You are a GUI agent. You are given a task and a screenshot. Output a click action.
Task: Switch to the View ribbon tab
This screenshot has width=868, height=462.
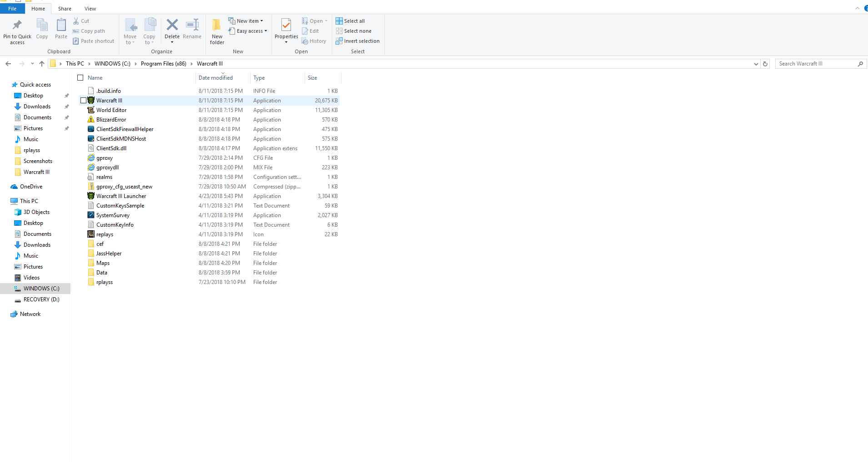pos(90,9)
